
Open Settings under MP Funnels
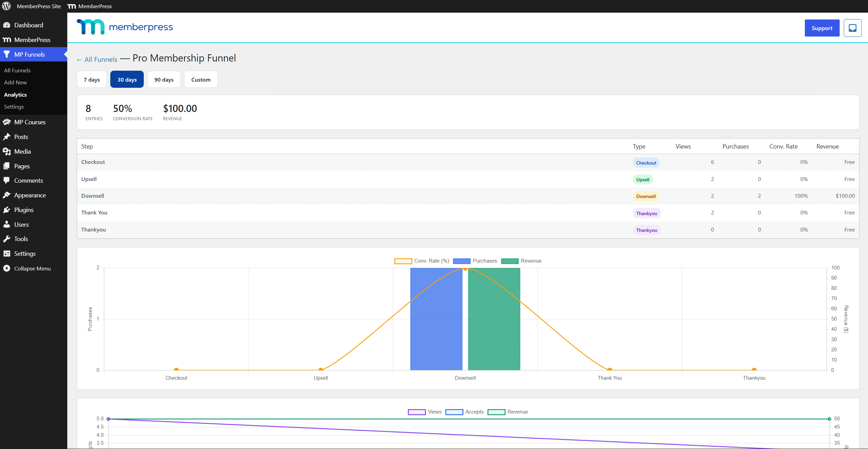(14, 107)
